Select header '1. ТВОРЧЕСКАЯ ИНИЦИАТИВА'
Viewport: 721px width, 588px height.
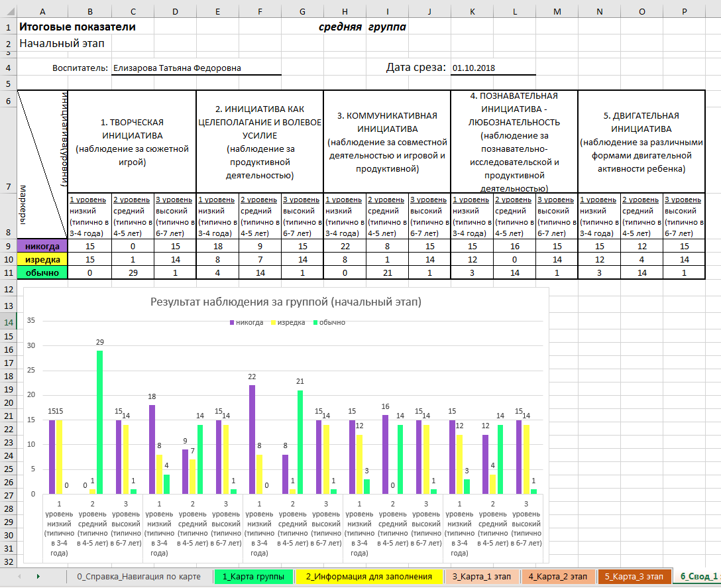point(132,142)
